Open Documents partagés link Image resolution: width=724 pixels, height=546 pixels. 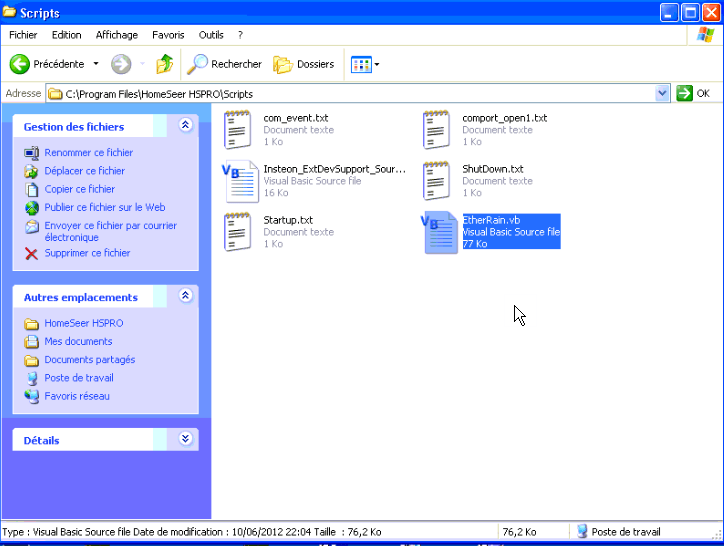tap(90, 360)
